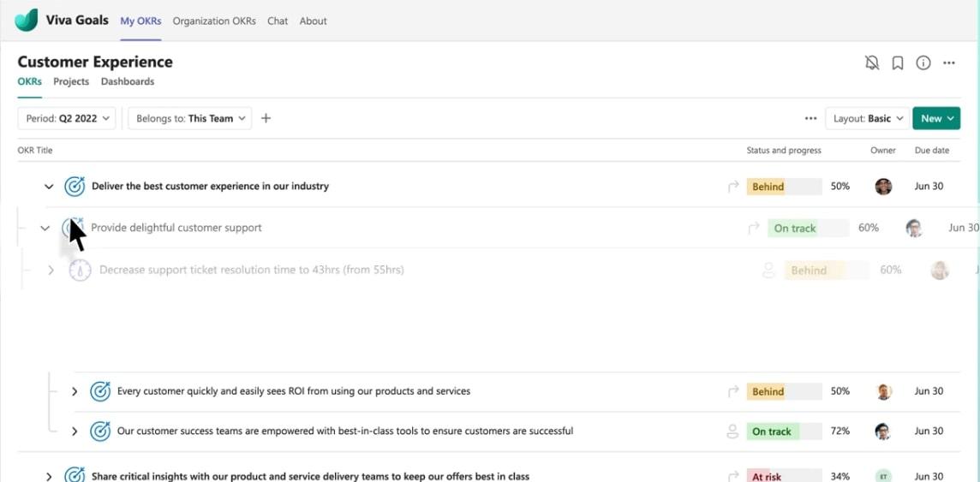Open the Layout Basic dropdown

click(x=865, y=118)
